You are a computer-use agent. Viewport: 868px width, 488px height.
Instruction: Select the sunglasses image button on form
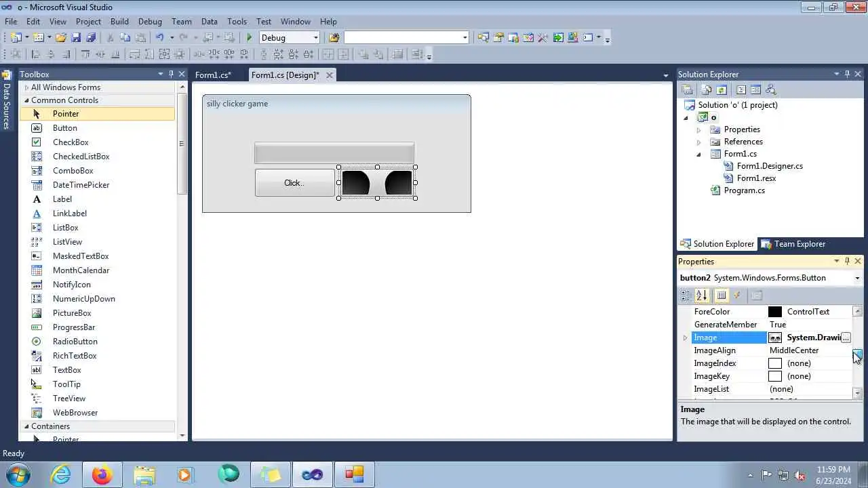[377, 183]
